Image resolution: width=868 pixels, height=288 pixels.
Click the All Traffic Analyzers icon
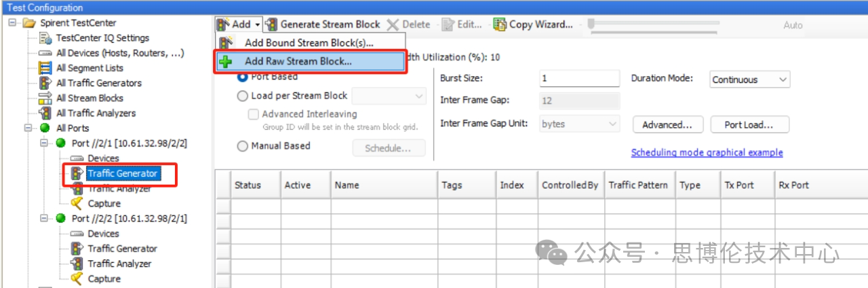click(45, 113)
